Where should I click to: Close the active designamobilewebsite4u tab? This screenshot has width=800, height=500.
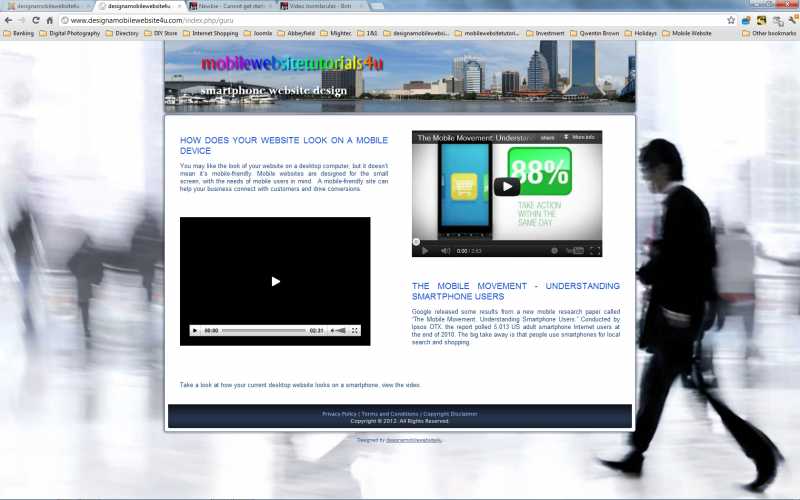179,6
